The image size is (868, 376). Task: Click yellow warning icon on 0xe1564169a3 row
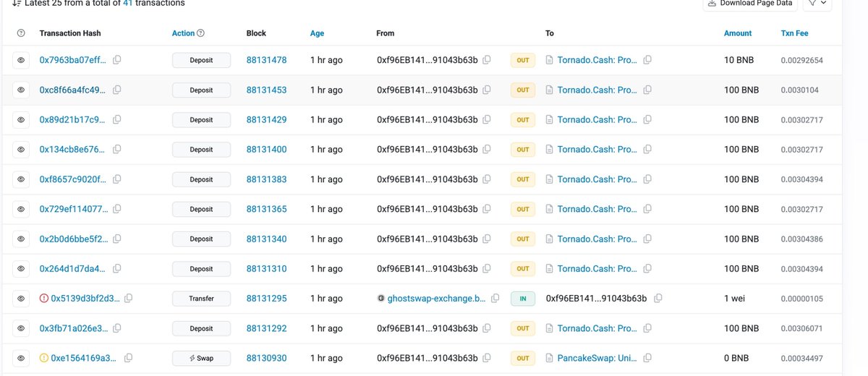tap(44, 358)
